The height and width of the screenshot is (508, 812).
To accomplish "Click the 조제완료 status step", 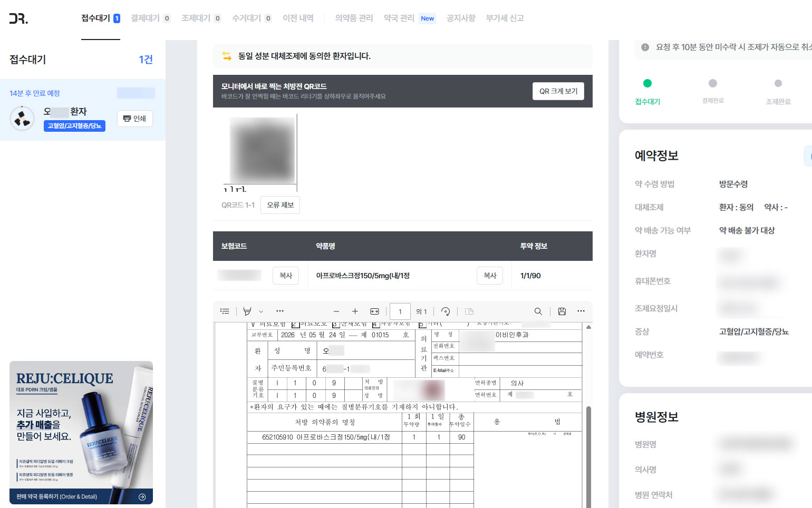I will [778, 92].
